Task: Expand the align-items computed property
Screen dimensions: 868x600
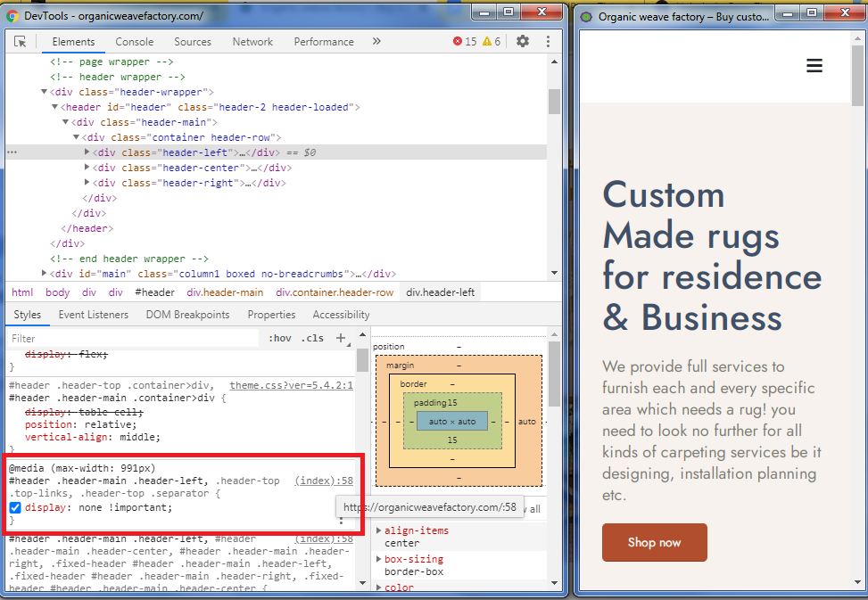Action: coord(378,530)
